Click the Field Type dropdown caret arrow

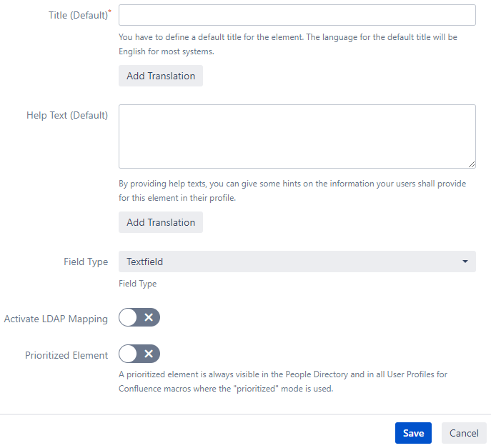[465, 262]
